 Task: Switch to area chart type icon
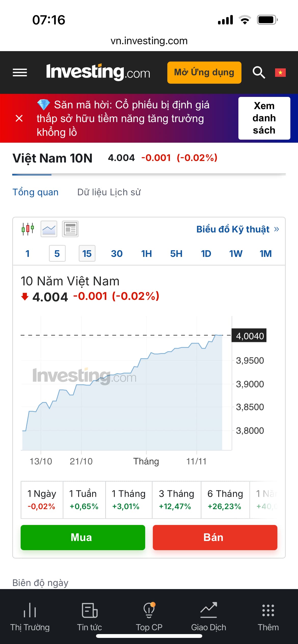(49, 229)
